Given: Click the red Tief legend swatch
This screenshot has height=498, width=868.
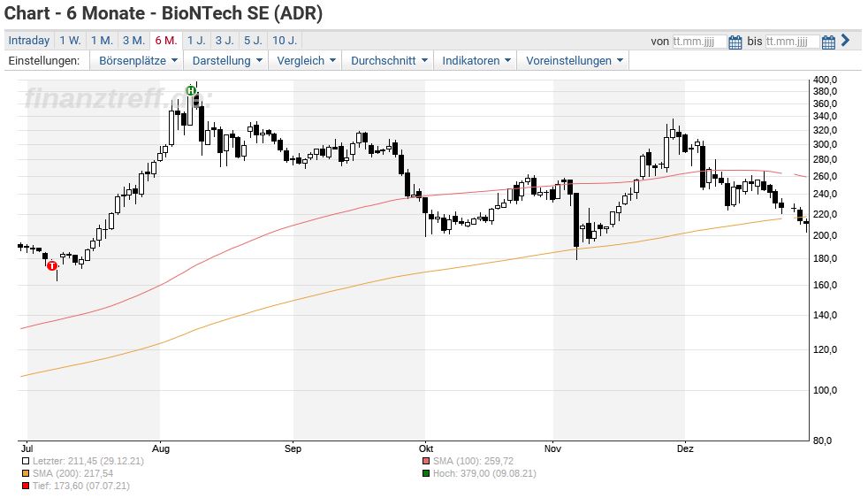Looking at the screenshot, I should coord(26,487).
